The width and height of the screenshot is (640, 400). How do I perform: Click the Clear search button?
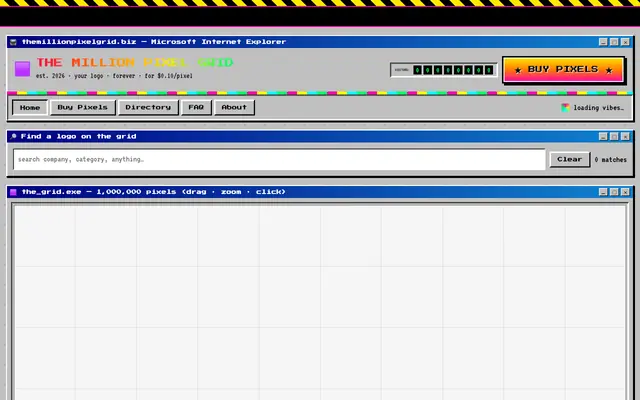(569, 159)
